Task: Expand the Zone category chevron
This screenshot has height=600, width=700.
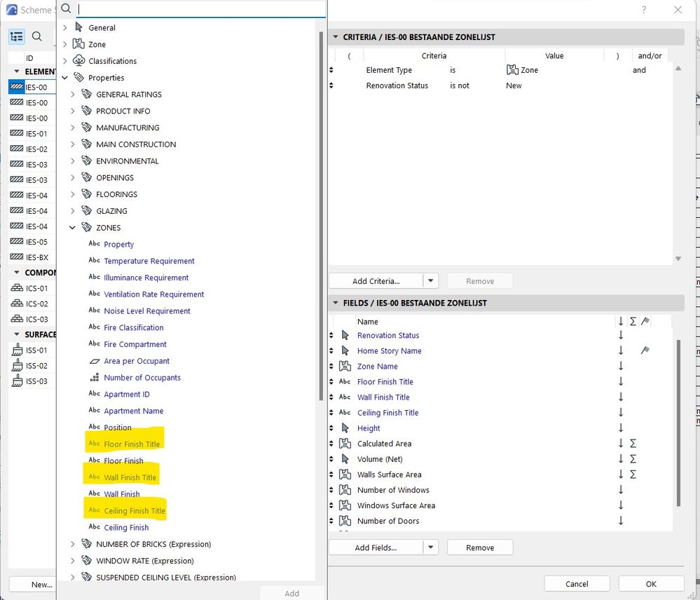Action: click(x=64, y=44)
